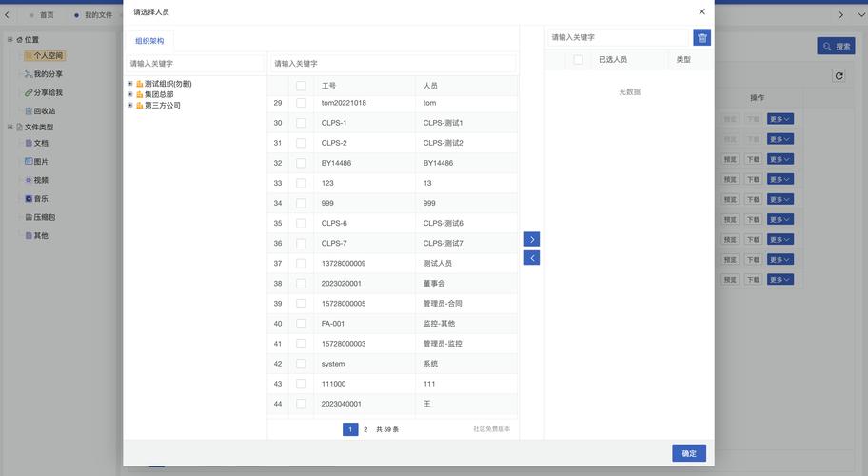This screenshot has width=868, height=476.
Task: Click the selected personnel keyword search field
Action: [618, 37]
